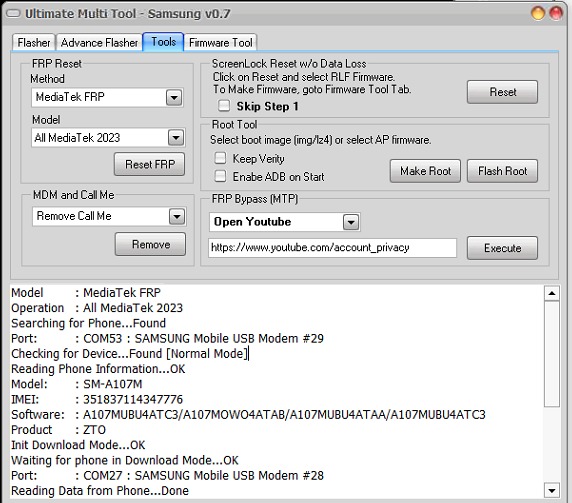Click the log scrollbar down arrow
The image size is (572, 503).
coord(552,491)
